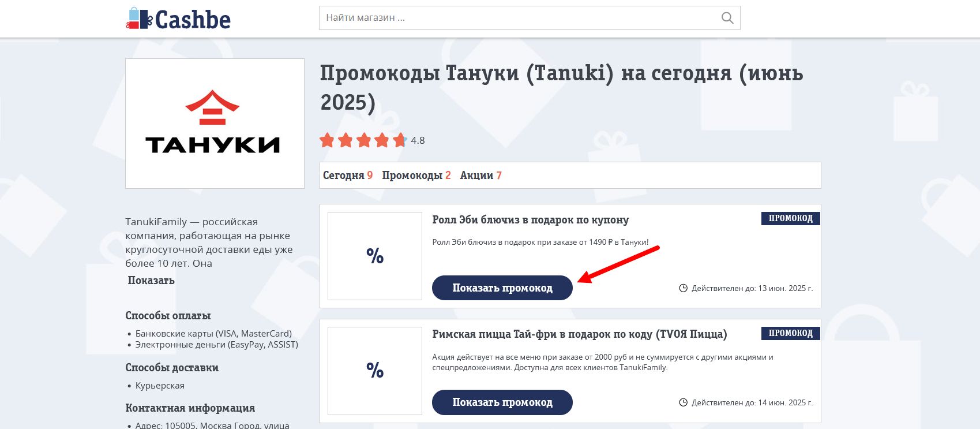
Task: Show the promo code for Ролл Эби блючиз
Action: click(x=502, y=288)
